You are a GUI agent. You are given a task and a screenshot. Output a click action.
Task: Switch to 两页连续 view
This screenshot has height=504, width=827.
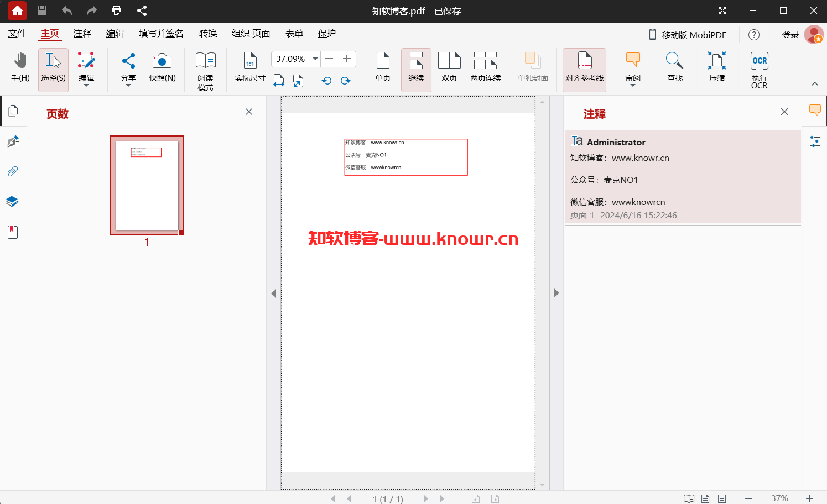486,68
